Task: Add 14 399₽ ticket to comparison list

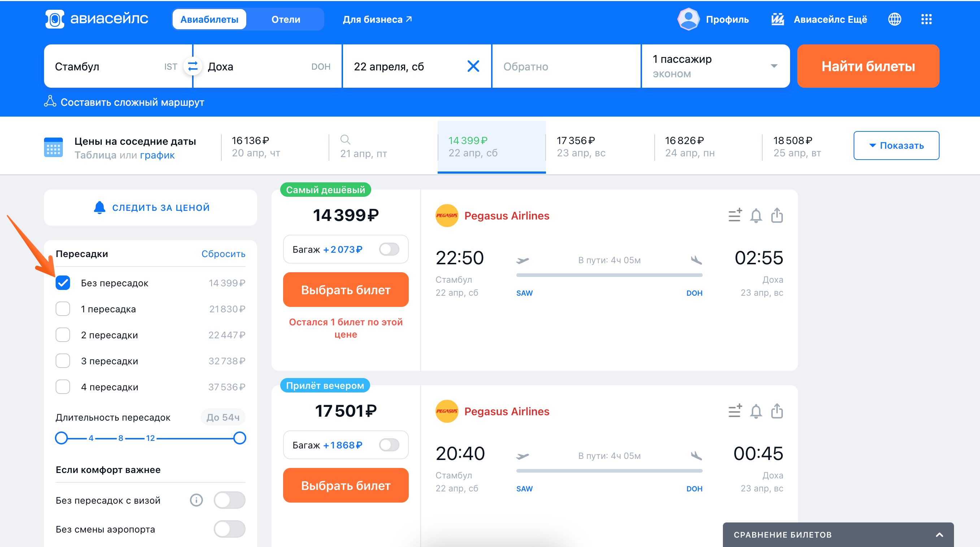Action: [x=735, y=215]
